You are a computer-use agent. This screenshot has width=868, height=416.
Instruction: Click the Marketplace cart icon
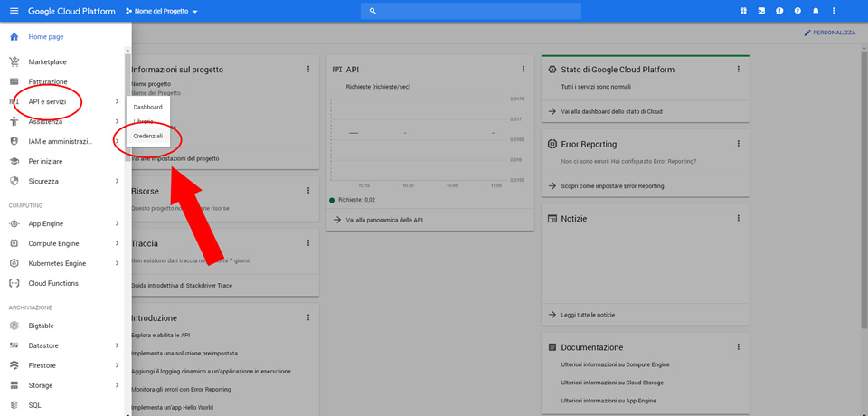14,62
